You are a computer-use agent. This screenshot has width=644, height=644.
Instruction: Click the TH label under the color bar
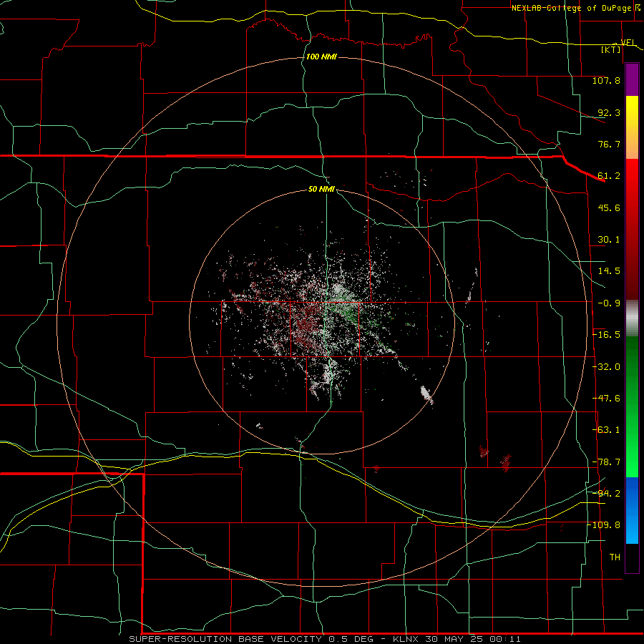[x=615, y=557]
